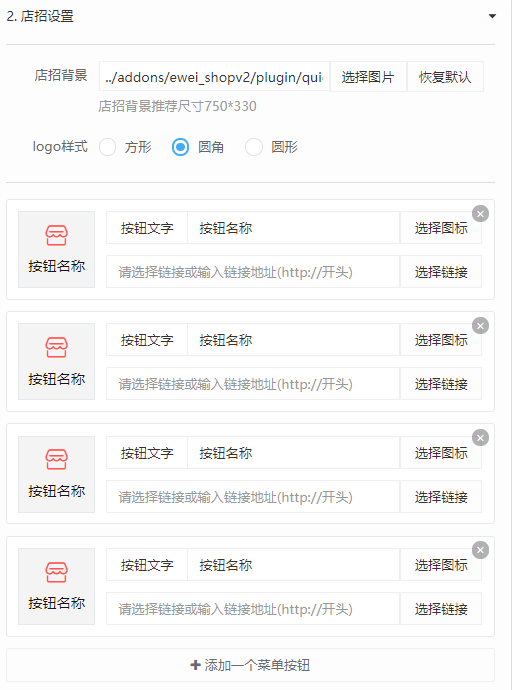The height and width of the screenshot is (690, 531).
Task: Click 恢复默认 to reset background
Action: [x=445, y=77]
